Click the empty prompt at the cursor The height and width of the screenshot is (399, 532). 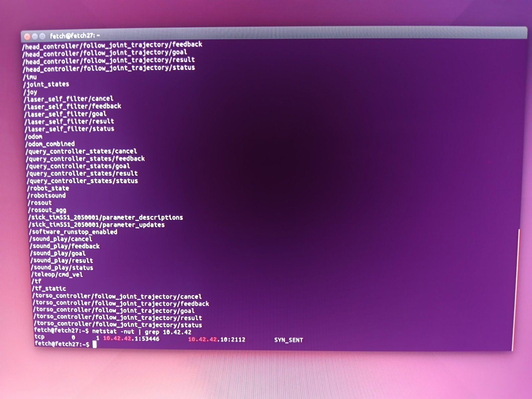(x=95, y=344)
